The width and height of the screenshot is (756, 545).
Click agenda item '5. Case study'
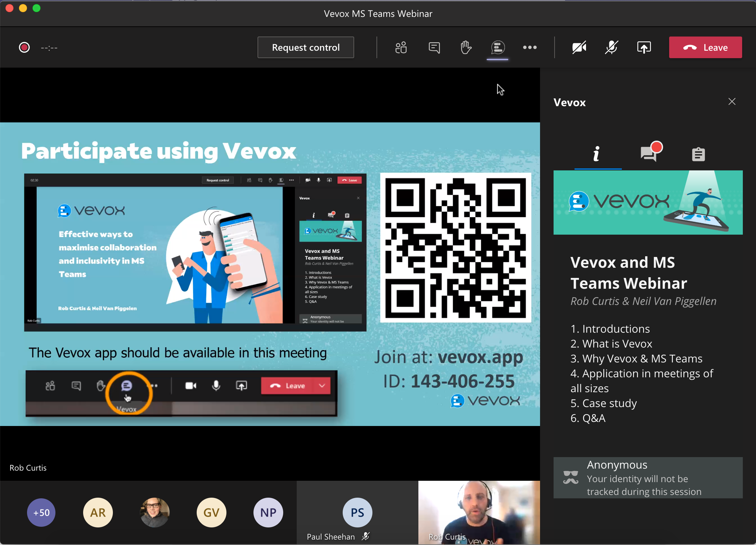click(x=604, y=403)
